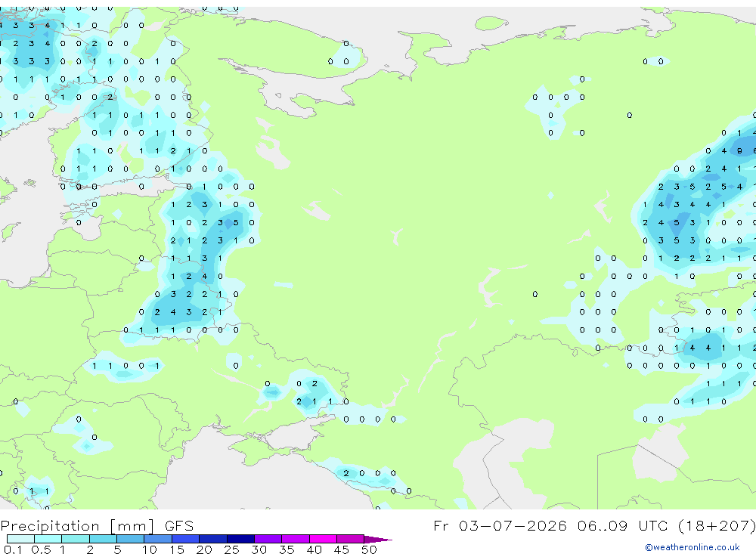Screen dimensions: 756x554
Task: Click the 25–30 mm legend color swatch
Action: click(x=240, y=539)
